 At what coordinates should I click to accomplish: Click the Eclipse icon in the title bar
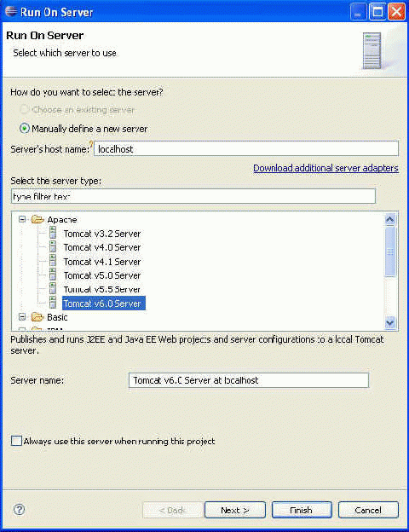pos(11,11)
